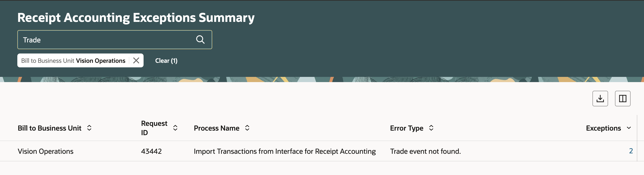The image size is (644, 175).
Task: Toggle Exceptions column sort chevron
Action: pyautogui.click(x=629, y=128)
